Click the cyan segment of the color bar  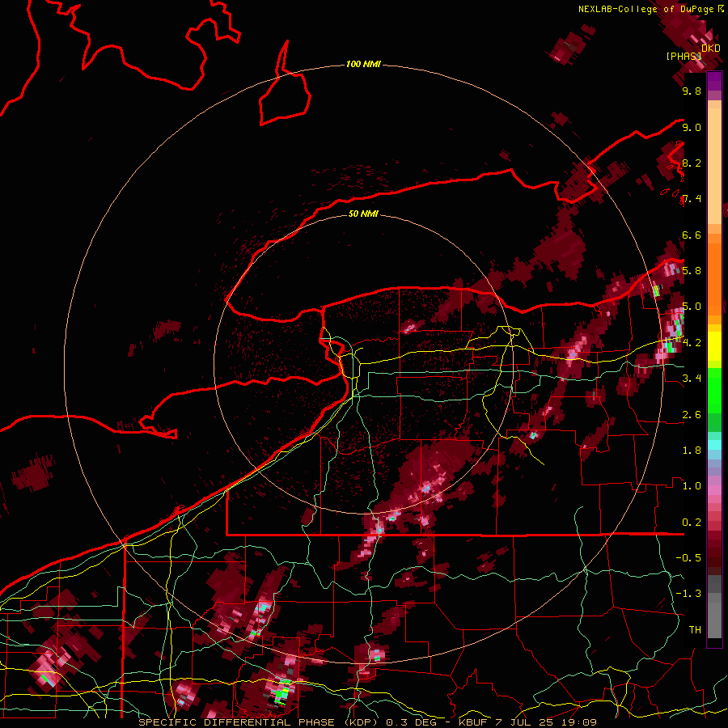point(714,445)
